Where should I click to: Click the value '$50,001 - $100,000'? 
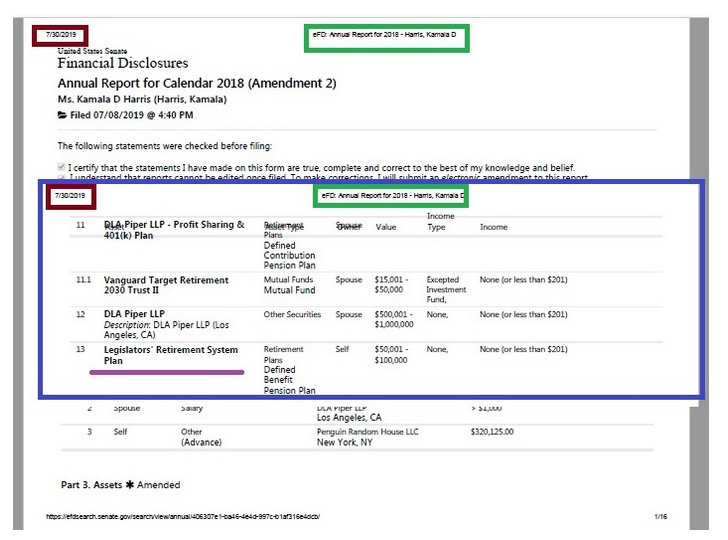click(x=391, y=354)
